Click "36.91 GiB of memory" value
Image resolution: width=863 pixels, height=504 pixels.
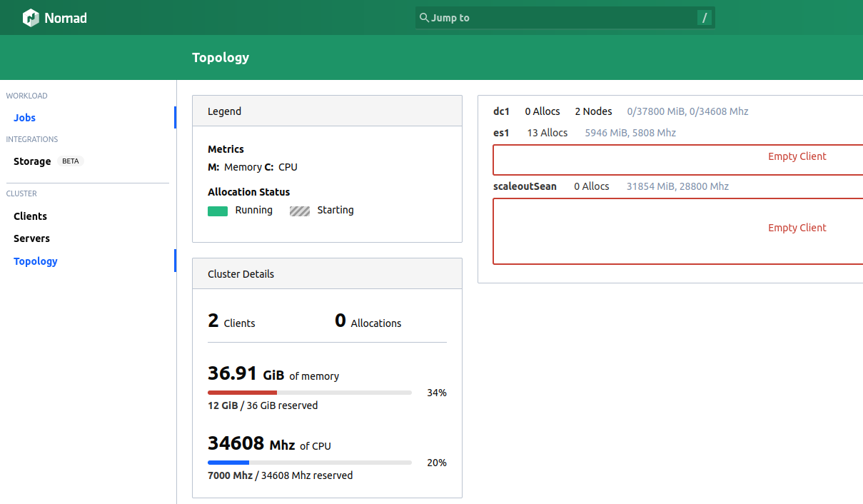(273, 374)
